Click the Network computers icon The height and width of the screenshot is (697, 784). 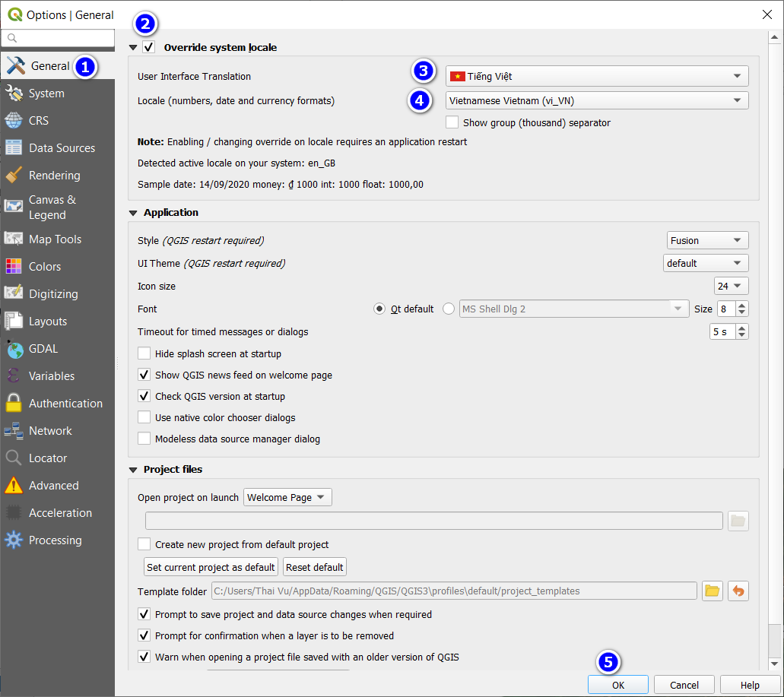click(x=14, y=430)
